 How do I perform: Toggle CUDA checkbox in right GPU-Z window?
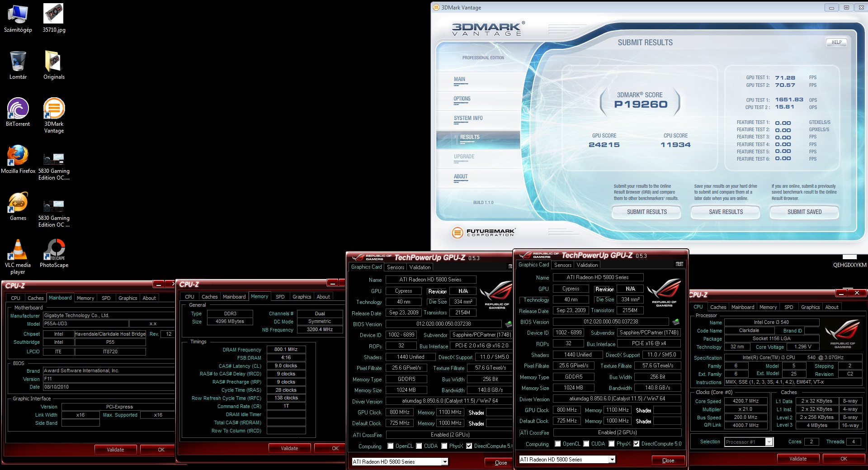(586, 444)
